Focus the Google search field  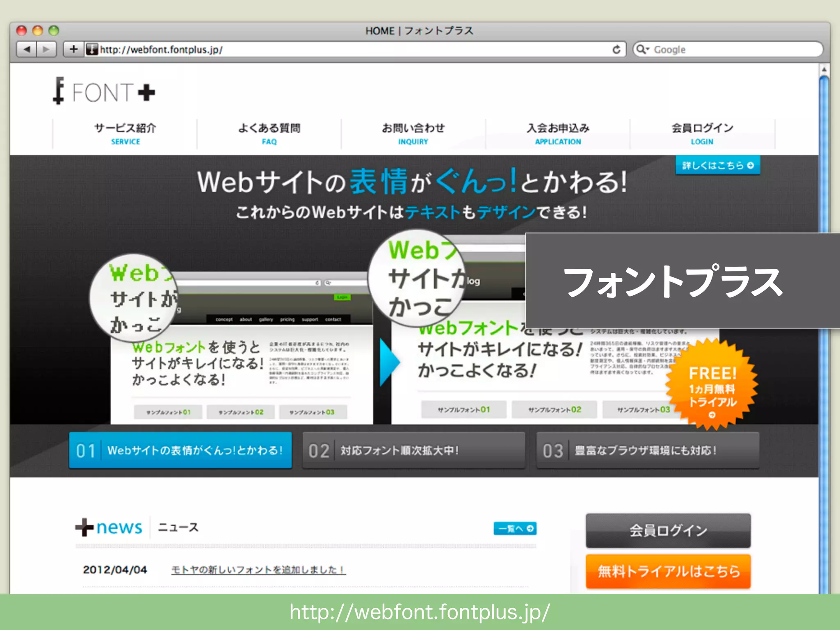728,50
